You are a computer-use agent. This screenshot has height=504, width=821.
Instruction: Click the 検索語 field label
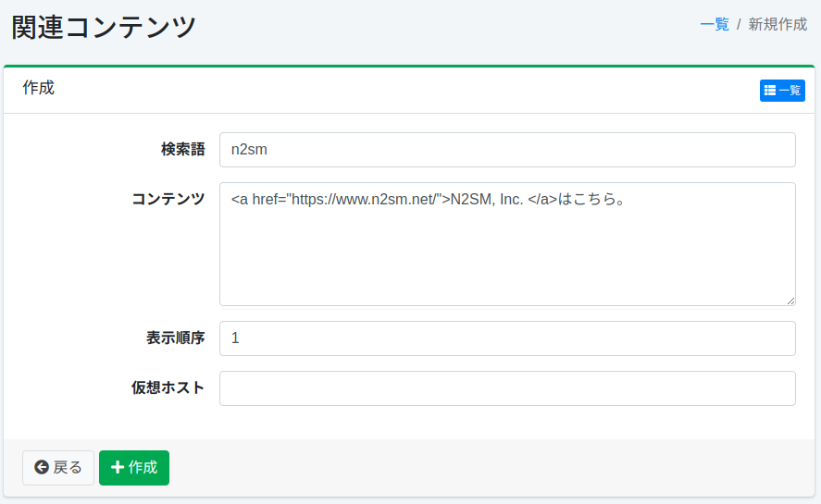pos(182,150)
